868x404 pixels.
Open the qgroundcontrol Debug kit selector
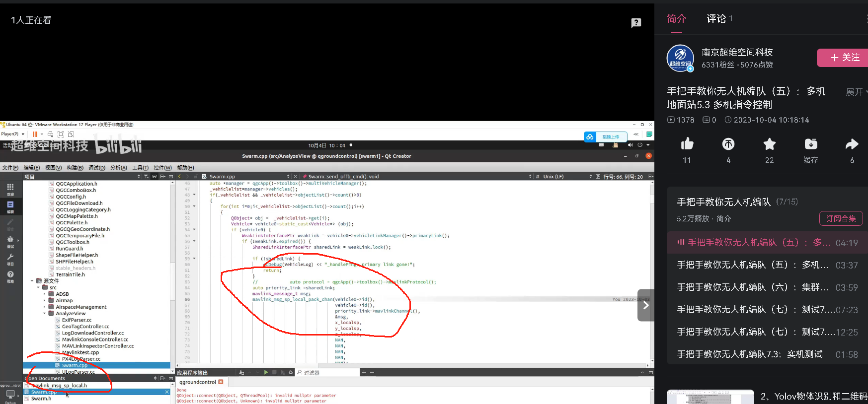[10, 394]
